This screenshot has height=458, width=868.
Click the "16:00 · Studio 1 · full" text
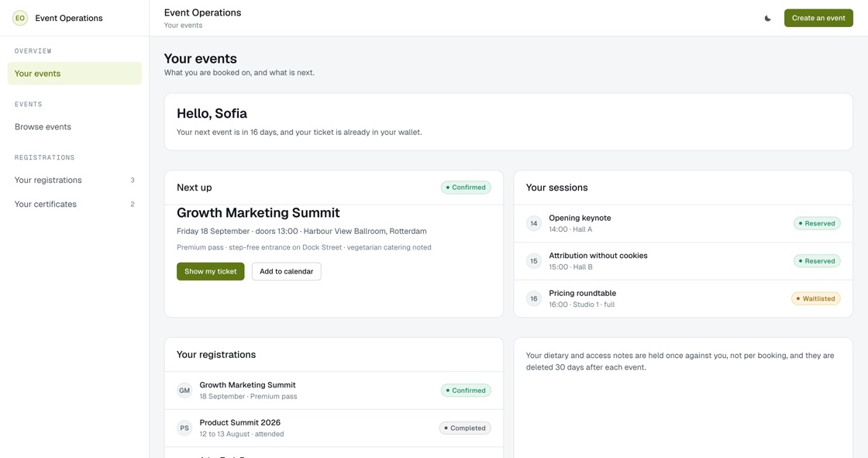coord(582,305)
